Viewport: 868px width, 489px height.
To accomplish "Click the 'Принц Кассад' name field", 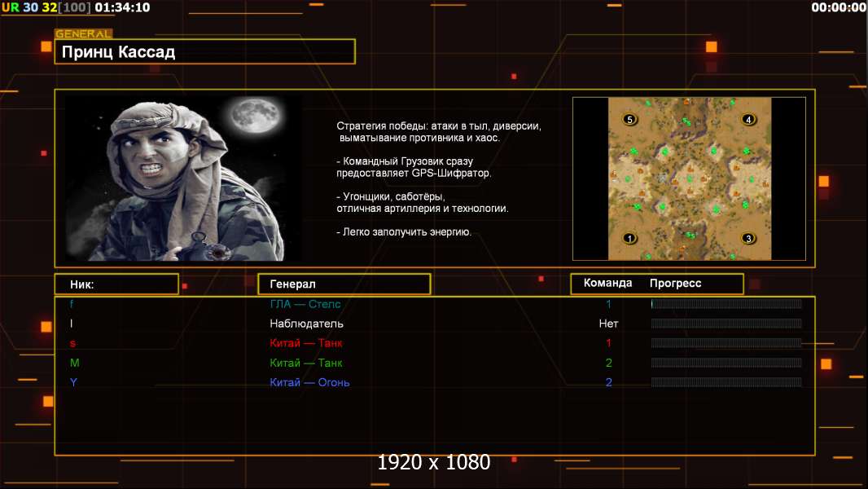I will [204, 52].
